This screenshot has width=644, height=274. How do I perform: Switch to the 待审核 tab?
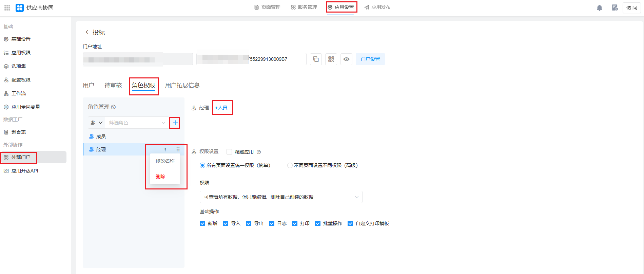point(113,85)
